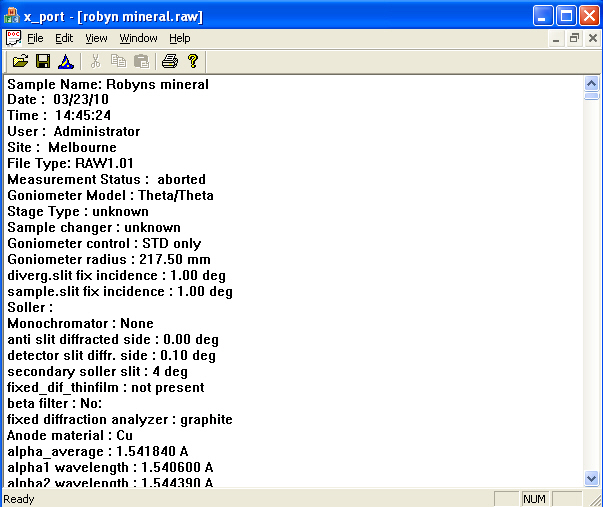Open the Help menu

point(180,38)
